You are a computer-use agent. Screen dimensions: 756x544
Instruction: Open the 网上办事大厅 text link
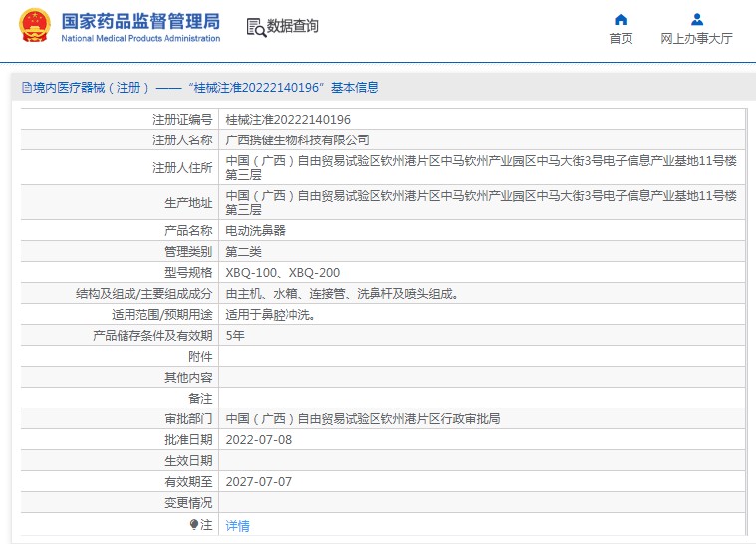pyautogui.click(x=697, y=39)
